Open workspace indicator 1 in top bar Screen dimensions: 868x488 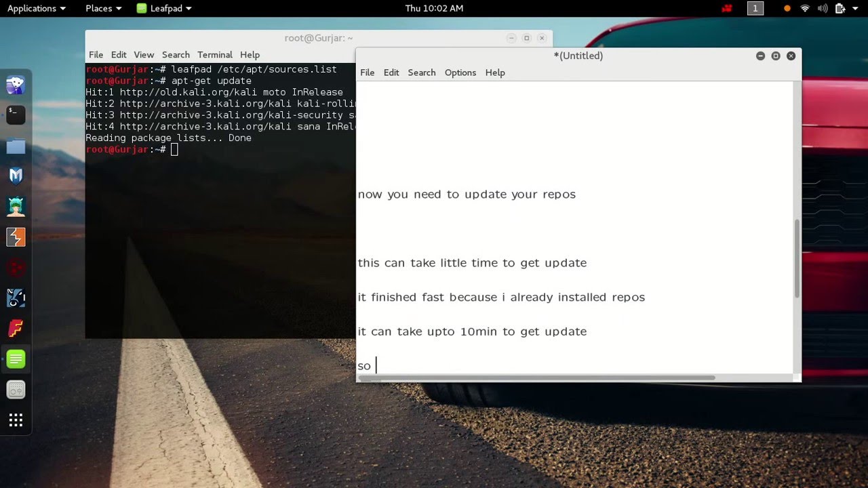(x=755, y=8)
